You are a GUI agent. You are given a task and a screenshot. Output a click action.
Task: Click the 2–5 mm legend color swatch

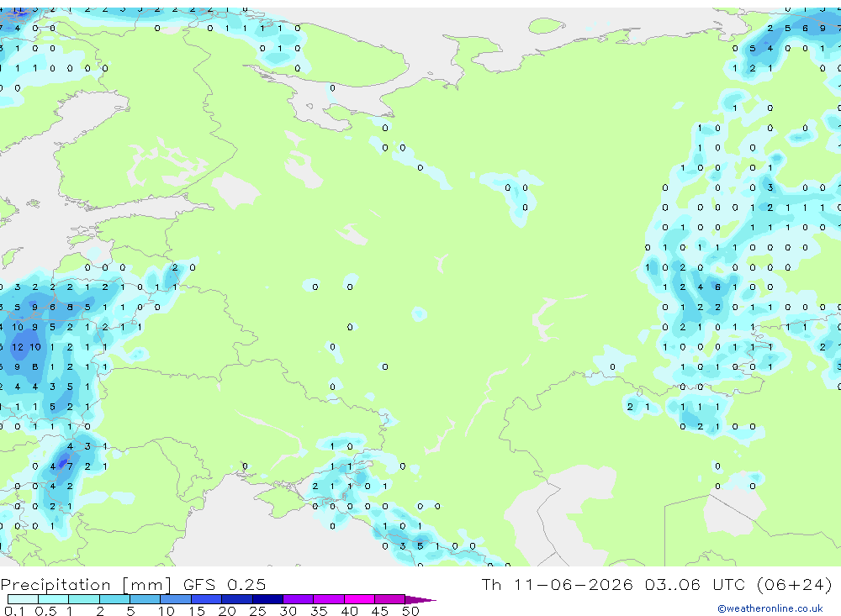click(114, 599)
